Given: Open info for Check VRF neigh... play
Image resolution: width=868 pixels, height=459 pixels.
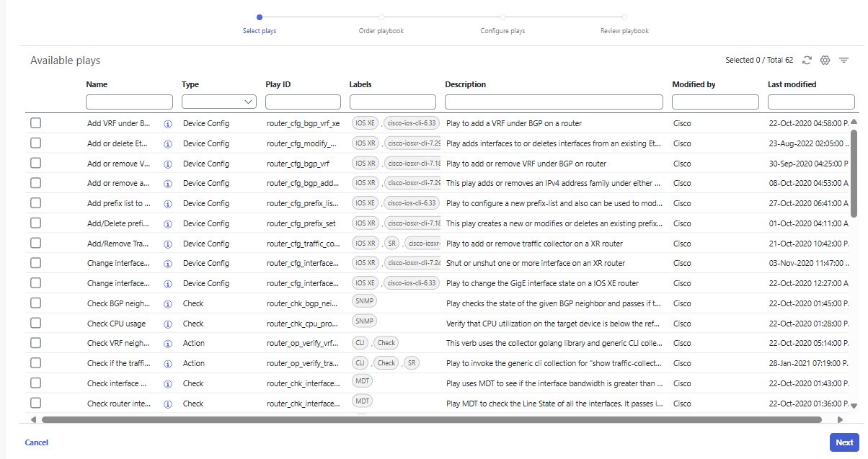Looking at the screenshot, I should pos(167,344).
